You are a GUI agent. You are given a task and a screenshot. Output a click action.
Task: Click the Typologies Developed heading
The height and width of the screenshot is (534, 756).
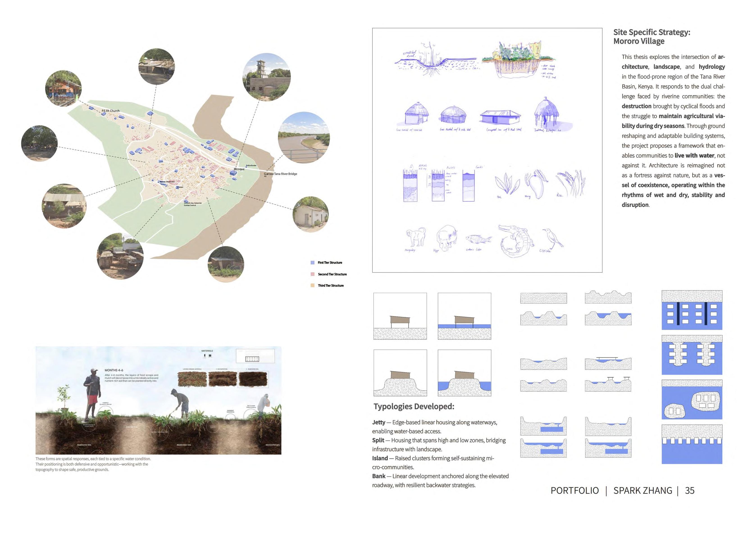pyautogui.click(x=414, y=406)
